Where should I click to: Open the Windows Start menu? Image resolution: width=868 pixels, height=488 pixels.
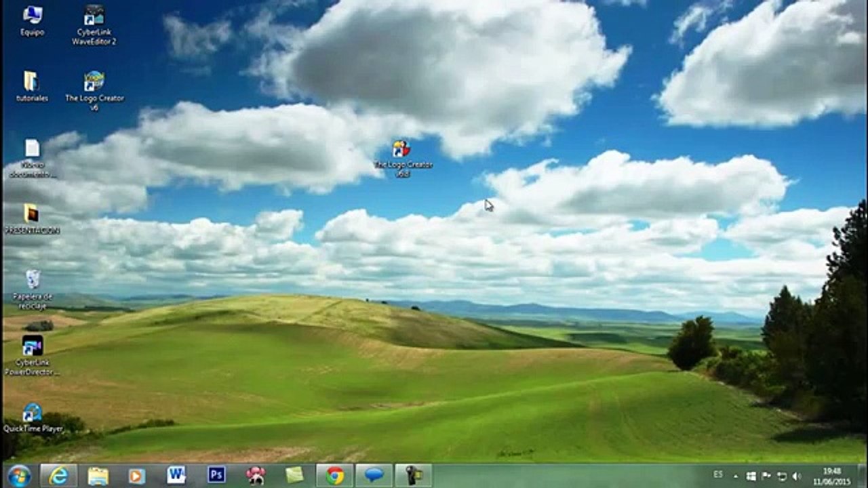tap(19, 475)
